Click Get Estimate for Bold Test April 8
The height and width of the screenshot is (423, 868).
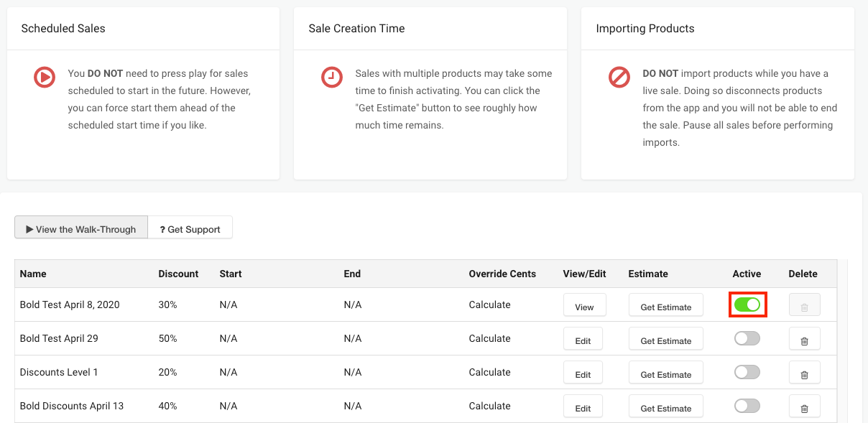665,305
